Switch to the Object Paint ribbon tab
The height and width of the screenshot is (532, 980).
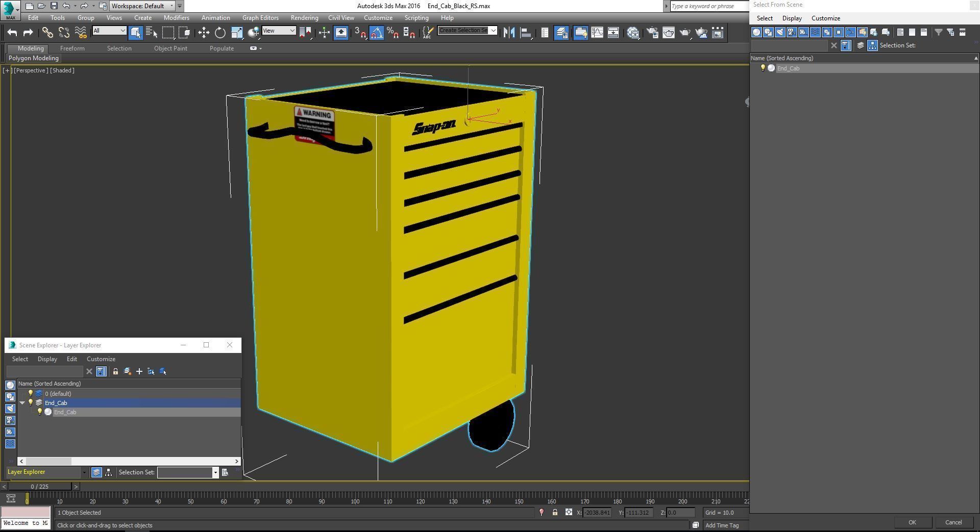[170, 48]
